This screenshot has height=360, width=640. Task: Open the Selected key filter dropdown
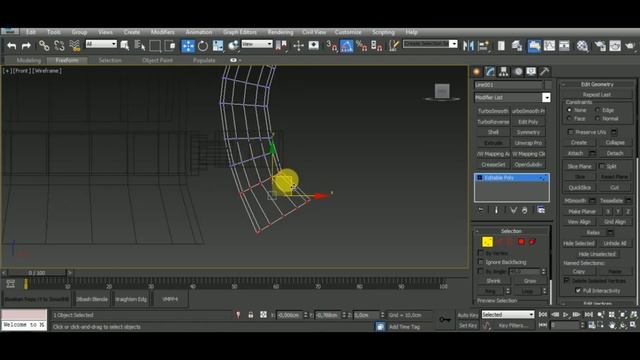[x=508, y=315]
